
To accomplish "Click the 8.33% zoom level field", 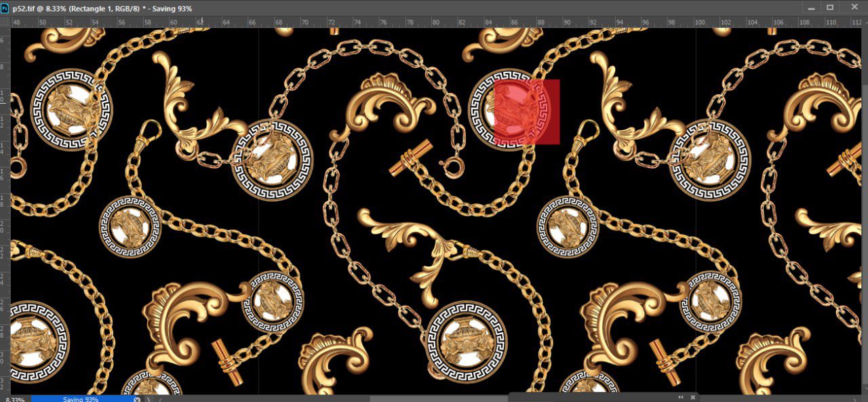I will pos(15,399).
